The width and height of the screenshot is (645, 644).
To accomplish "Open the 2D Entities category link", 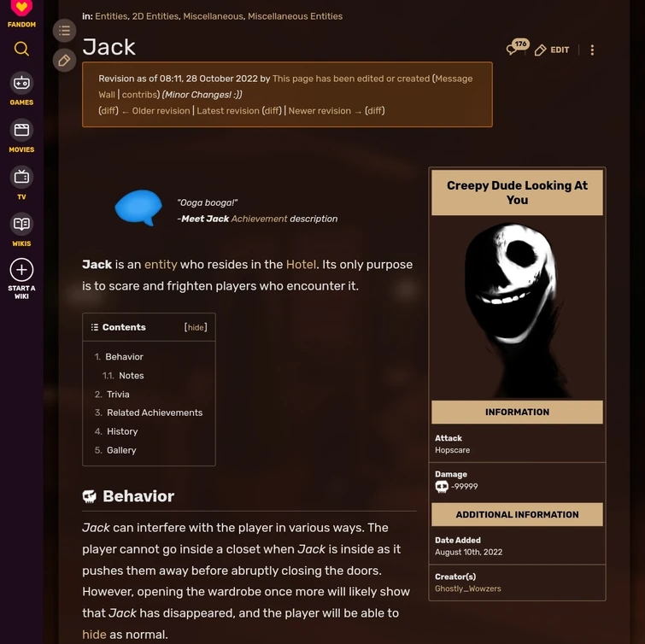I will click(x=155, y=16).
